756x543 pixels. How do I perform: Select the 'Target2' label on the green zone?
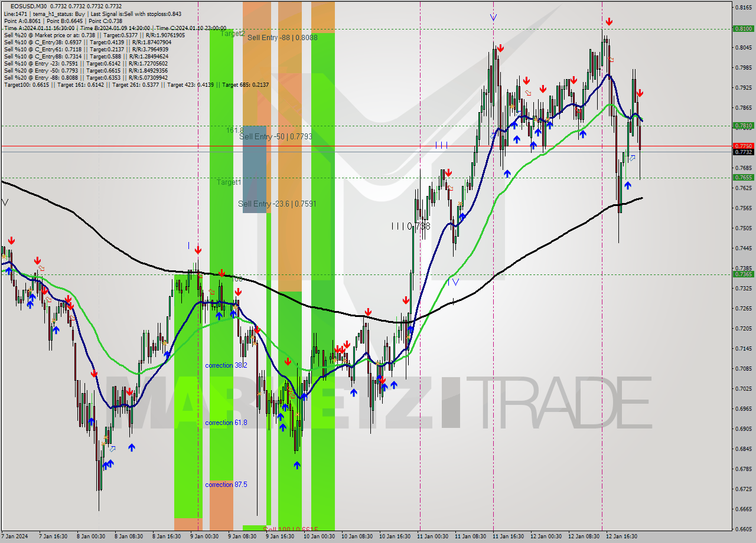point(232,34)
